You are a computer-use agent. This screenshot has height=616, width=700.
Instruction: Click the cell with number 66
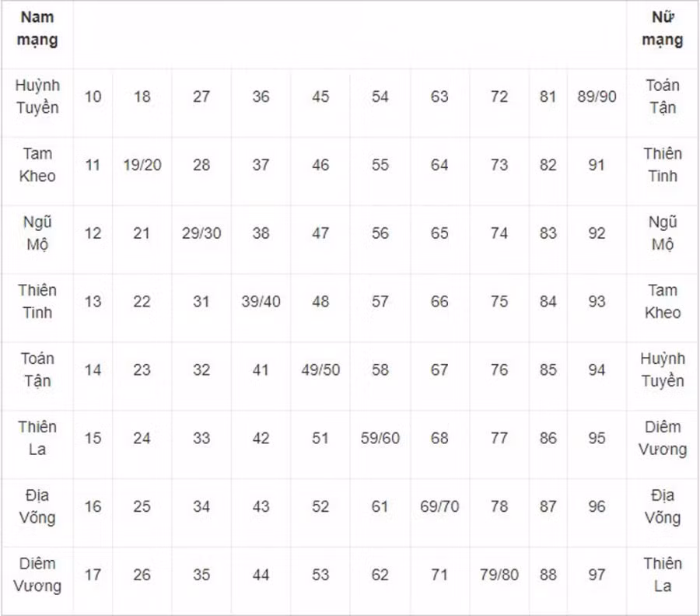(439, 302)
